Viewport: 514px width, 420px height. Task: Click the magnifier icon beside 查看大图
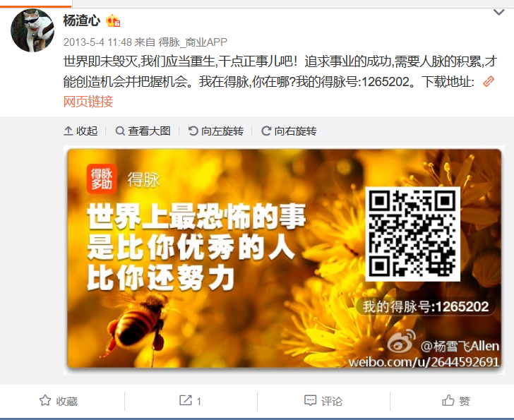pyautogui.click(x=120, y=131)
